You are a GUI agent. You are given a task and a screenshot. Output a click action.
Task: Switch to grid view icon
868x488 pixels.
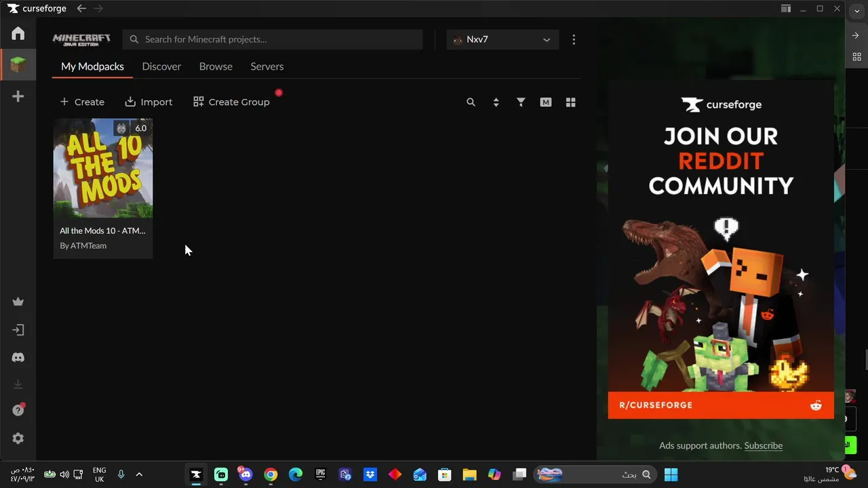click(571, 102)
